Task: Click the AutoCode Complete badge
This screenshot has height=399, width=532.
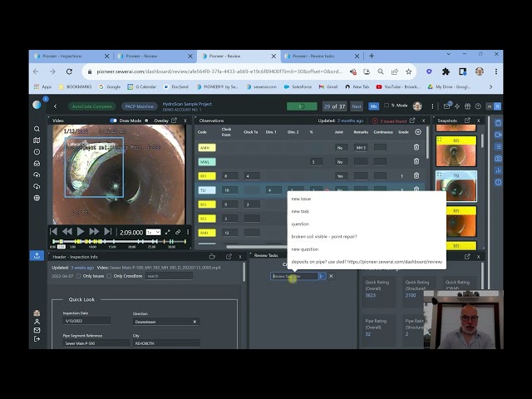Action: tap(92, 106)
